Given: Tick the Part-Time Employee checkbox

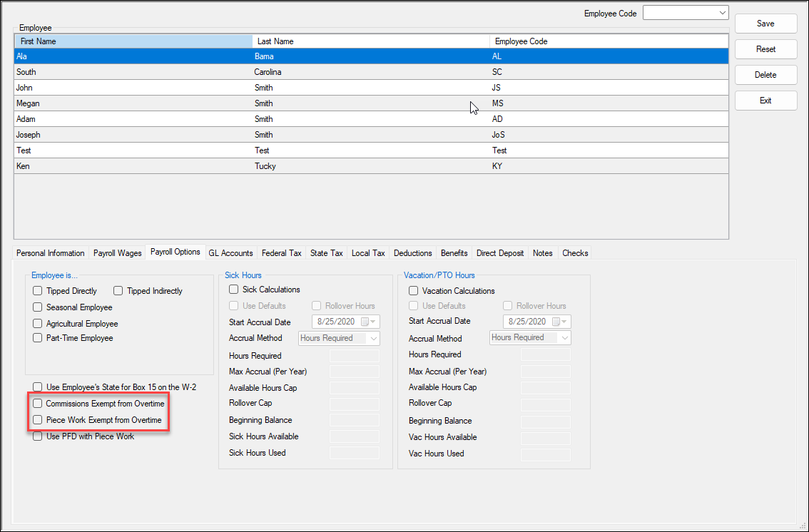Looking at the screenshot, I should pos(38,338).
